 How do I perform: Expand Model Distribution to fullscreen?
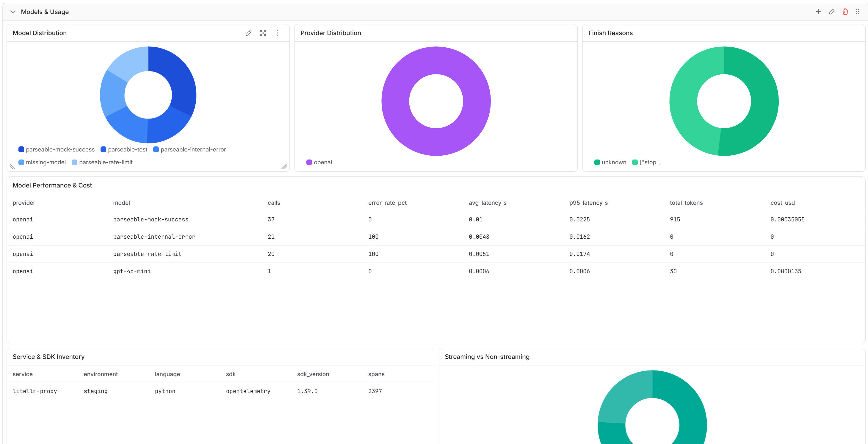tap(263, 33)
